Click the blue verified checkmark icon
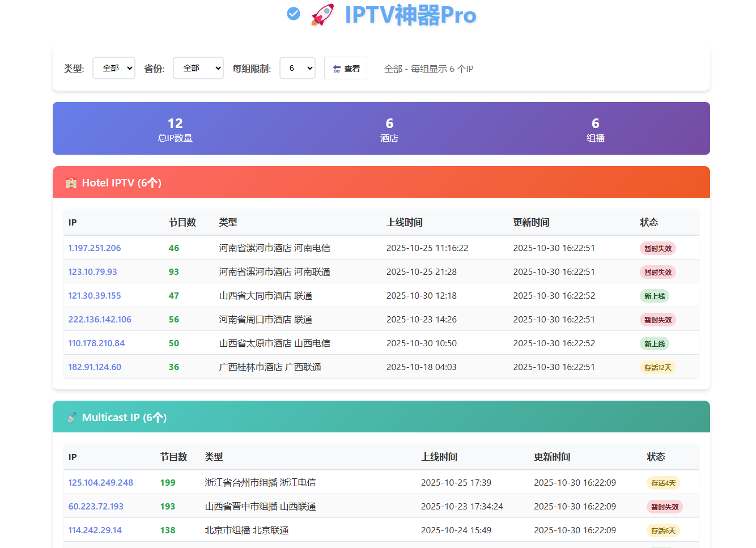Image resolution: width=756 pixels, height=548 pixels. click(x=294, y=14)
